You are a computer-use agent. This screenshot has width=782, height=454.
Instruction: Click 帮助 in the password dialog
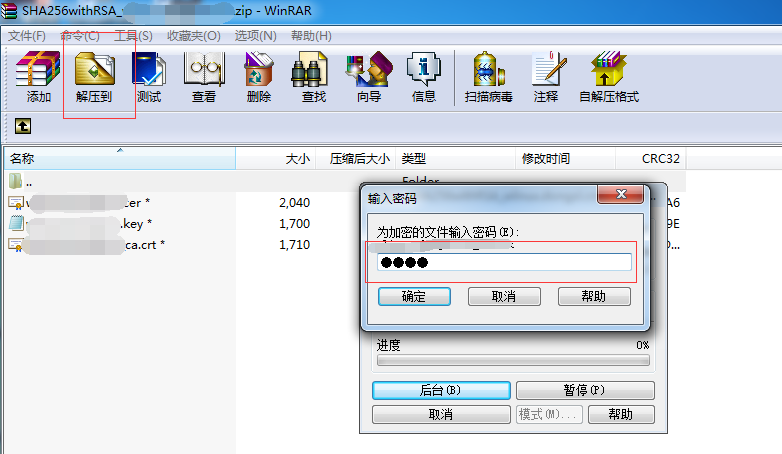click(594, 296)
